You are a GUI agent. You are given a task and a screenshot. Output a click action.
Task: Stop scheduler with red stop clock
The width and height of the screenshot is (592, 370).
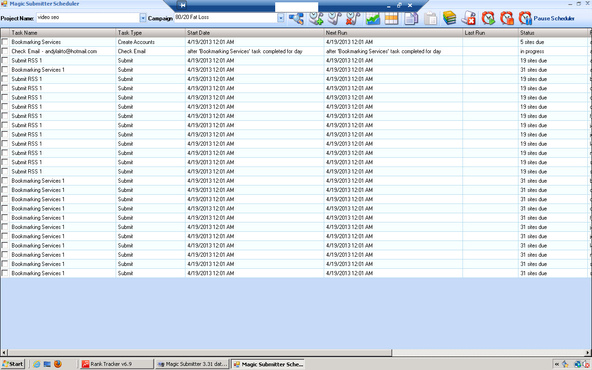[x=507, y=18]
